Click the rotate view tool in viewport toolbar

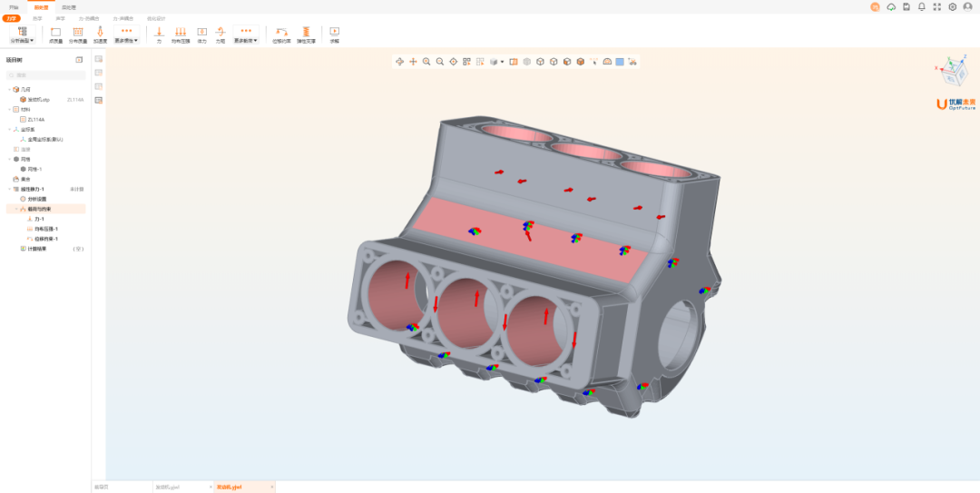click(400, 62)
